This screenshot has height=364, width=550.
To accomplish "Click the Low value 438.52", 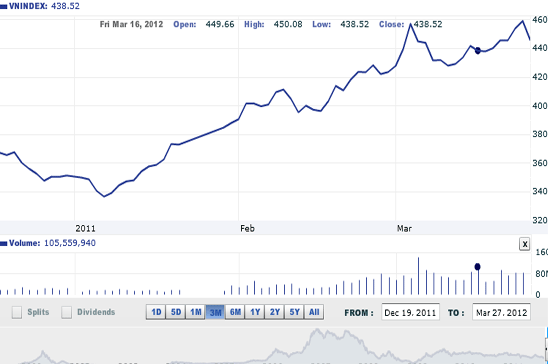I will 355,24.
